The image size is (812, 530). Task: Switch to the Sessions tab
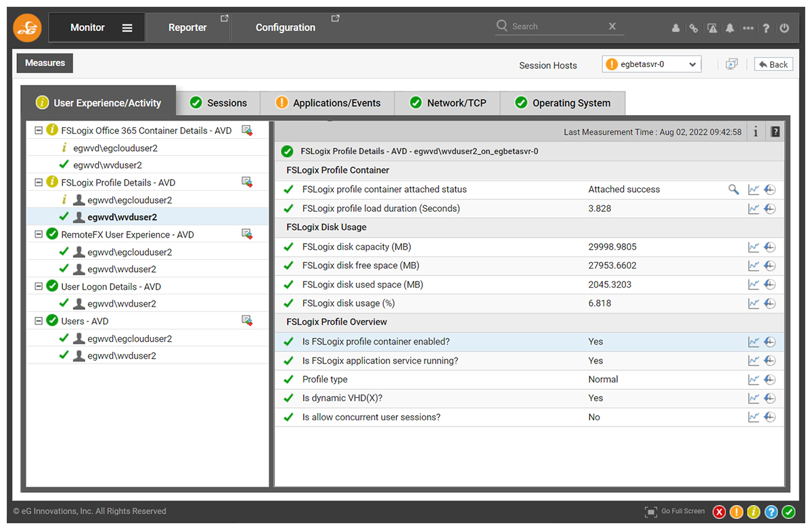pos(218,103)
